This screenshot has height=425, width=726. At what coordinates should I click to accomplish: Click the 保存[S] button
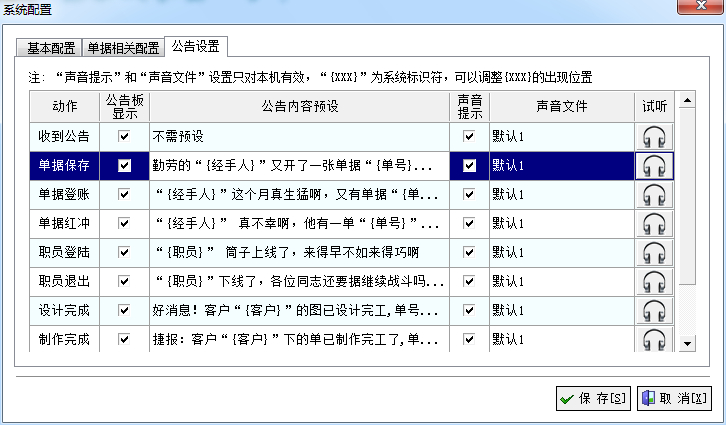click(x=593, y=398)
